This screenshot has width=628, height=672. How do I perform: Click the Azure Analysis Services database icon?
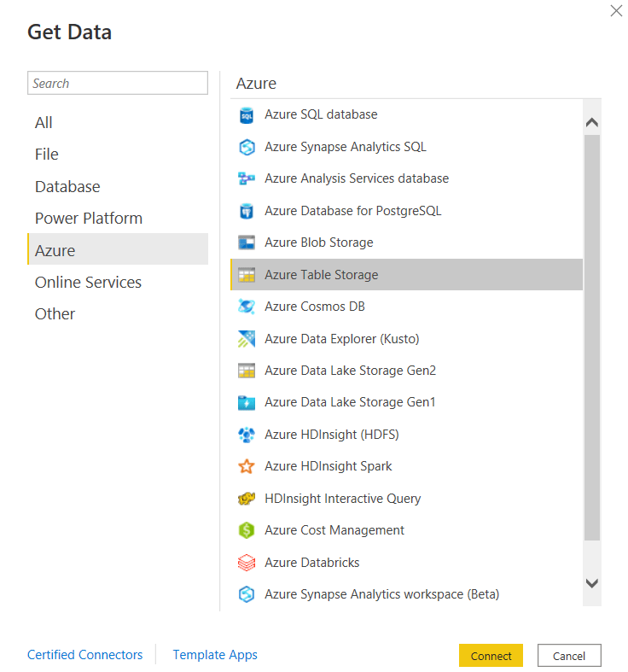tap(247, 179)
